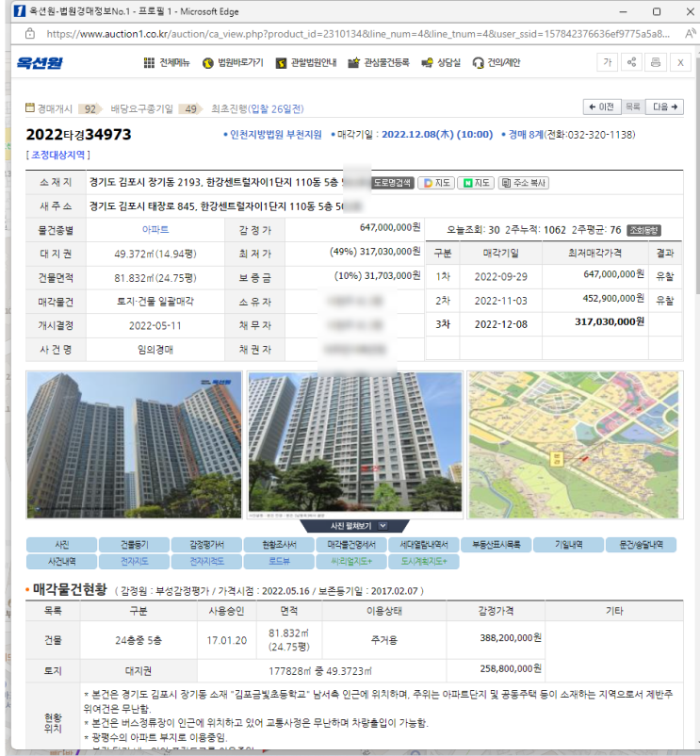Click the 아파트 property type link
700x756 pixels.
click(x=155, y=229)
